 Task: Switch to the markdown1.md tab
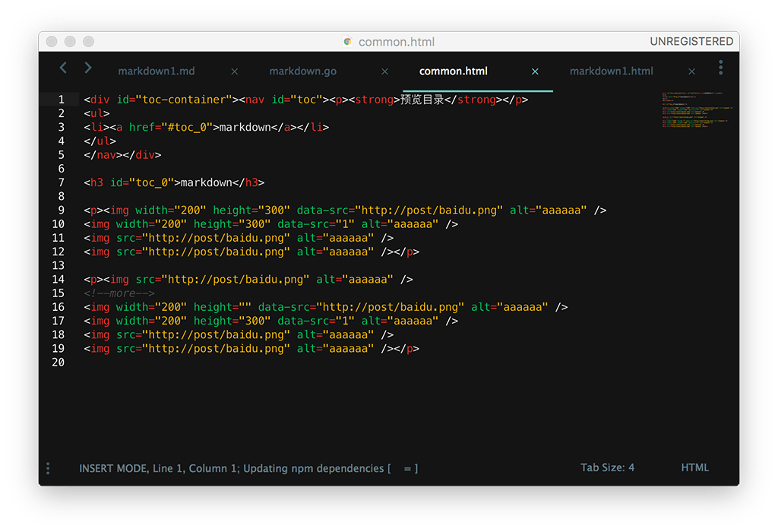click(157, 71)
